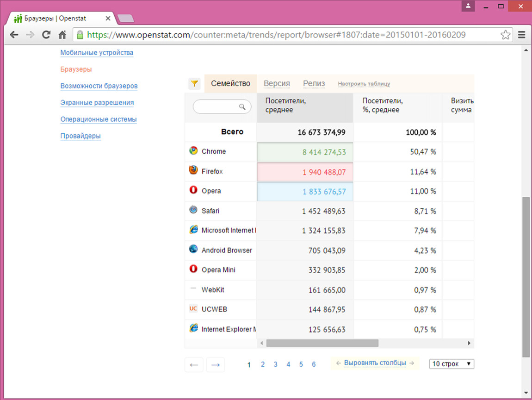Go to table page 3
This screenshot has height=400, width=532.
tap(276, 364)
